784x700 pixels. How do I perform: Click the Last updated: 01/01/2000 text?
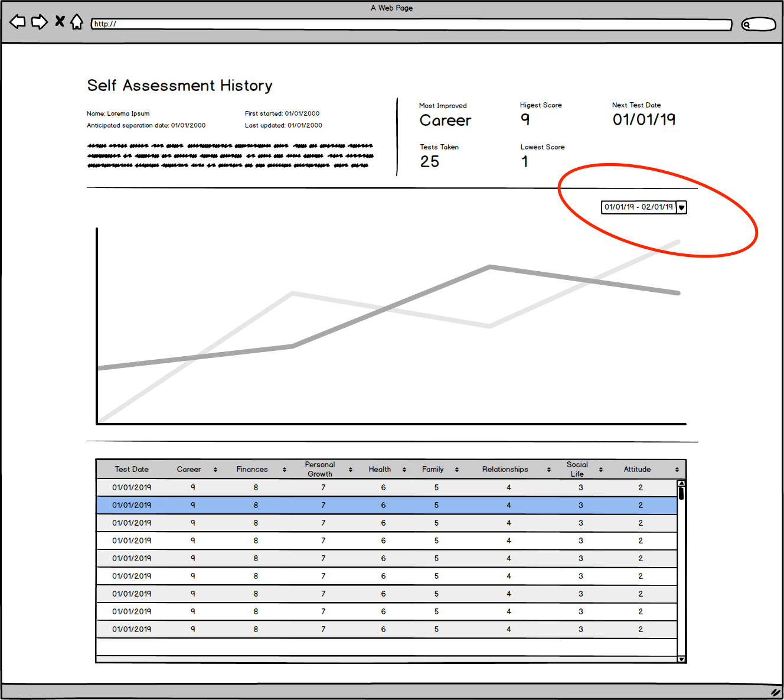283,125
